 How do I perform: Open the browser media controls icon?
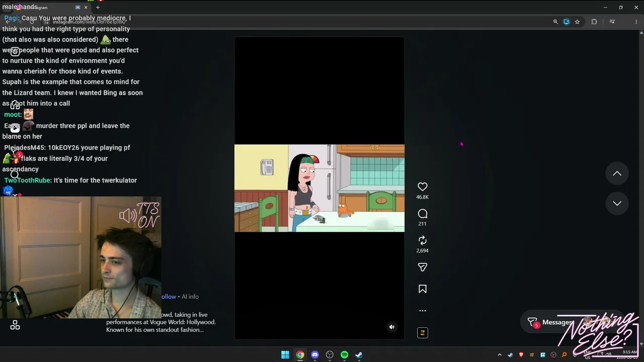pyautogui.click(x=612, y=22)
